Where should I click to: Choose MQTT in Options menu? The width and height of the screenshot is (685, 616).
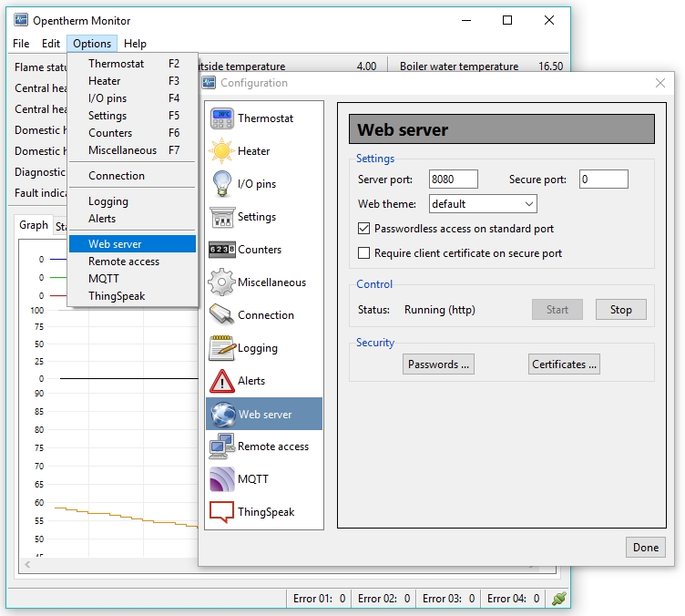(x=132, y=279)
